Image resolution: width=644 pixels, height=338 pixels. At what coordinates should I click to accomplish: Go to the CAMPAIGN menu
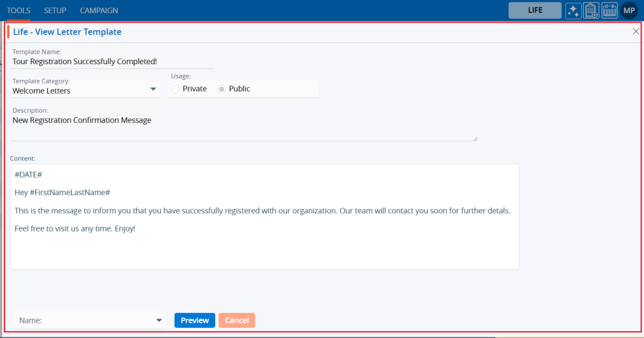click(x=99, y=11)
